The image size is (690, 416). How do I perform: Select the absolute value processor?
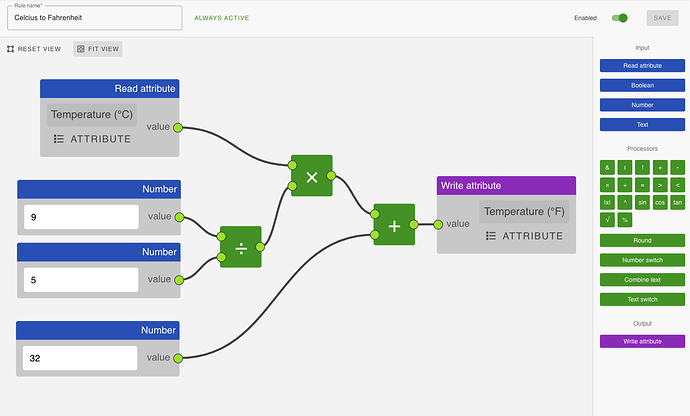[x=607, y=202]
